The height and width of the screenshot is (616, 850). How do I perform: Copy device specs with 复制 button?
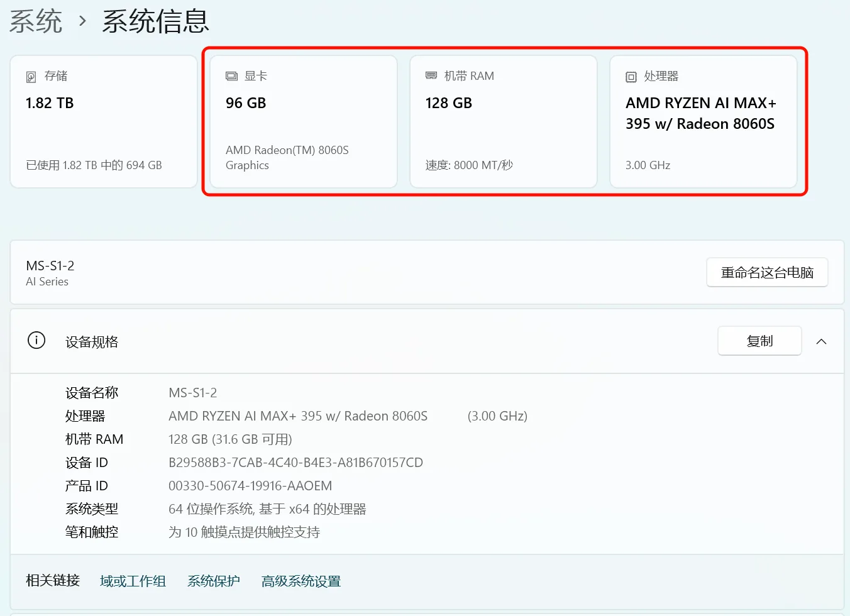coord(759,341)
